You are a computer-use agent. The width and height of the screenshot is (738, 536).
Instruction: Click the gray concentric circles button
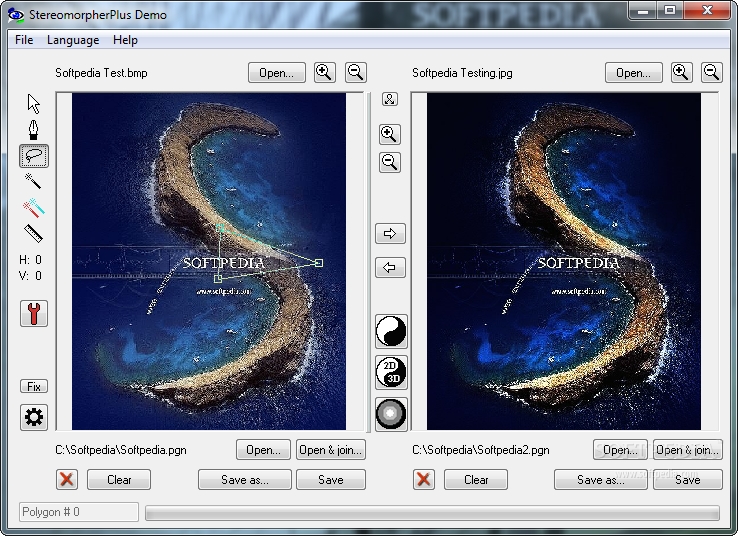[391, 414]
